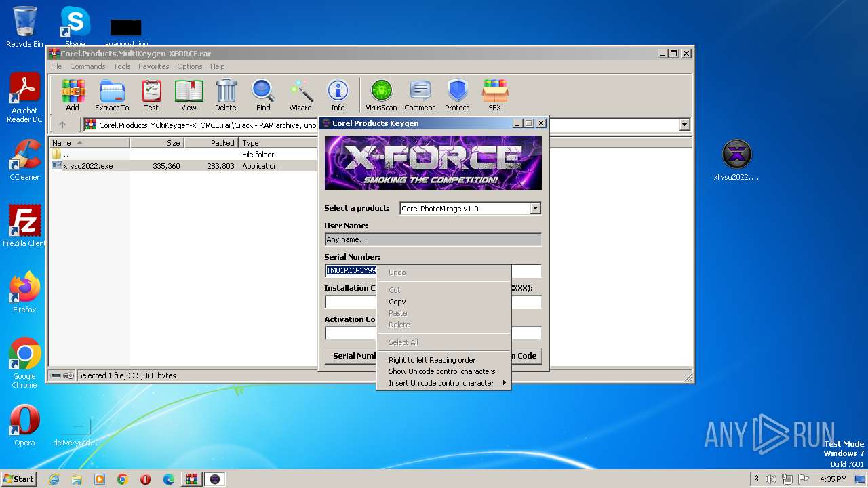
Task: Sort file list by Packed column
Action: tap(211, 143)
